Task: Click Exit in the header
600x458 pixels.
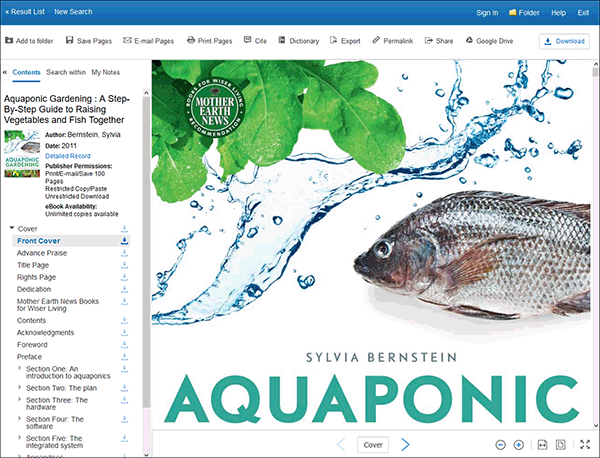Action: click(583, 13)
